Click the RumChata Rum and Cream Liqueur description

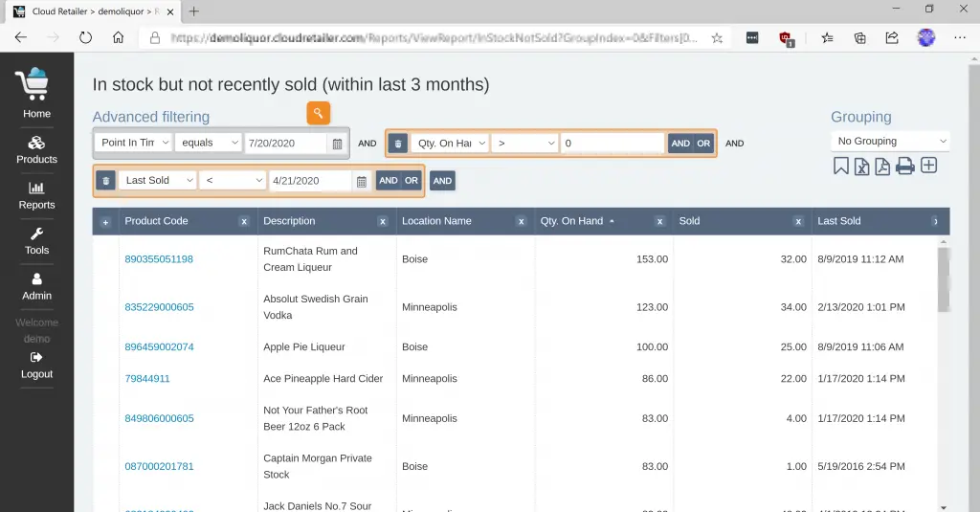coord(310,259)
